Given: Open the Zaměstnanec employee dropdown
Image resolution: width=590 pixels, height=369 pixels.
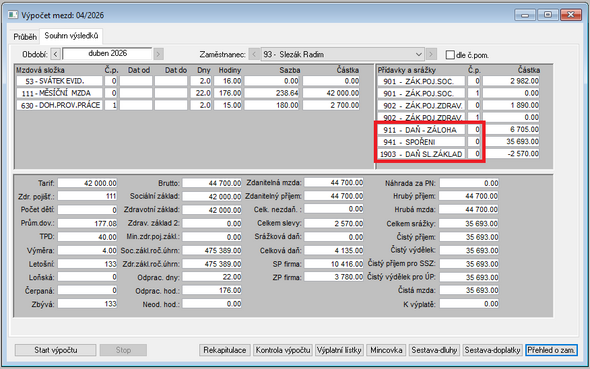Looking at the screenshot, I should [342, 54].
